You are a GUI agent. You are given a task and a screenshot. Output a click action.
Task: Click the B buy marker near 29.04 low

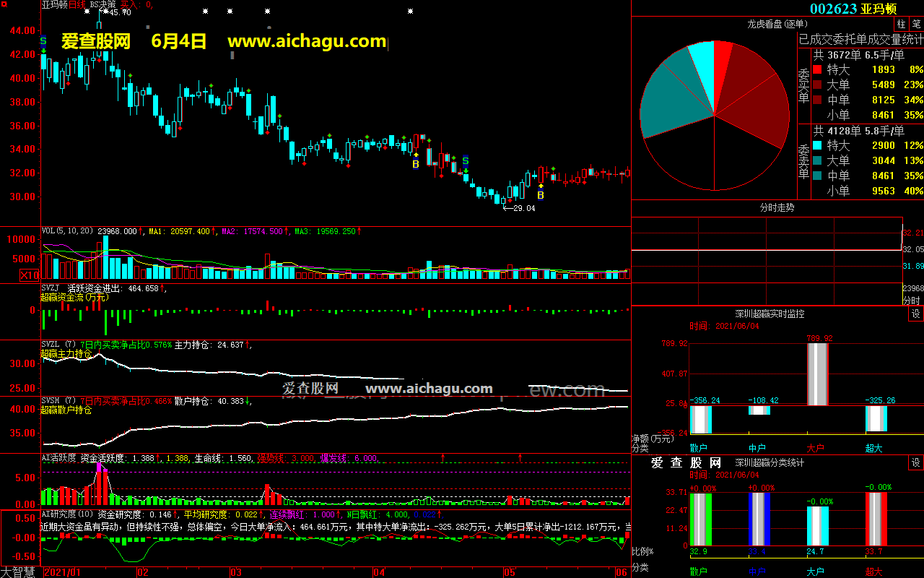540,195
